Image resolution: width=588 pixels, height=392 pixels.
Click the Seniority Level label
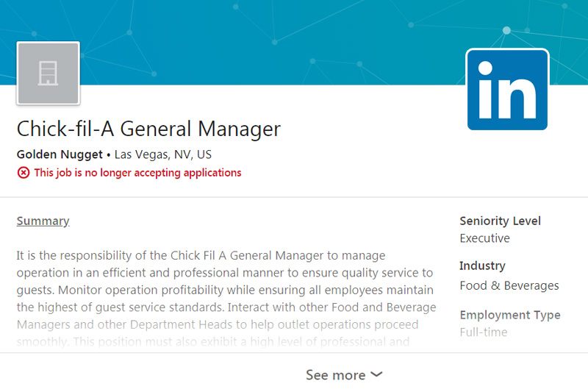click(x=501, y=221)
